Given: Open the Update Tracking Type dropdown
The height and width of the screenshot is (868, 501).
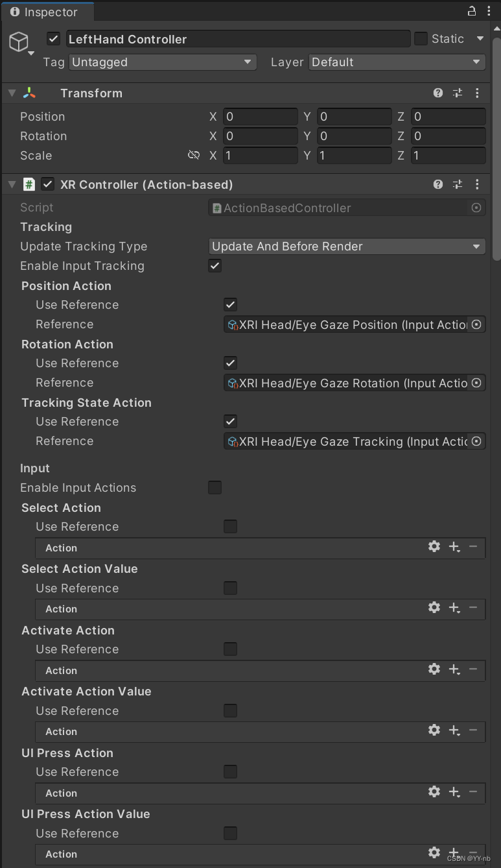Looking at the screenshot, I should click(x=347, y=247).
